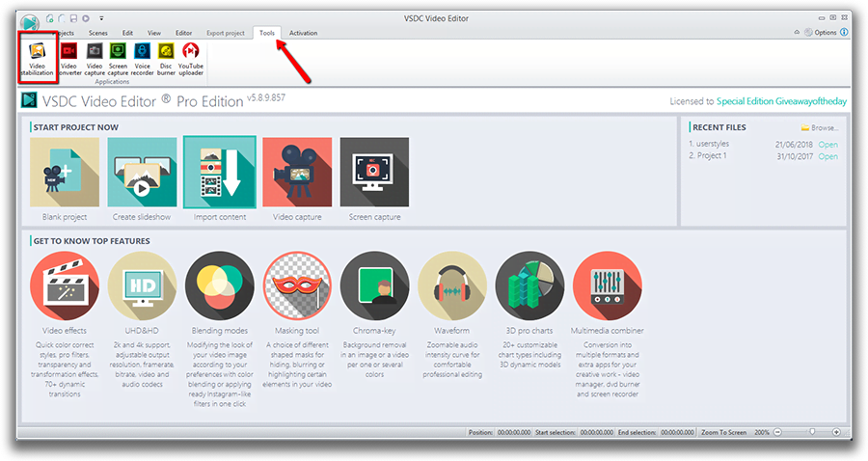Click the save quick-access toolbar icon
The width and height of the screenshot is (868, 461).
(x=73, y=18)
